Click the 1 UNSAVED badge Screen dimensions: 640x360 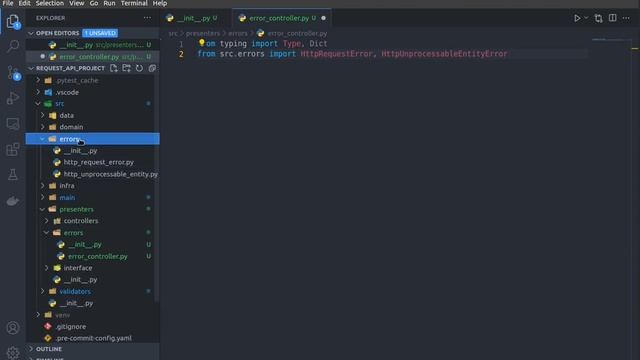tap(100, 33)
